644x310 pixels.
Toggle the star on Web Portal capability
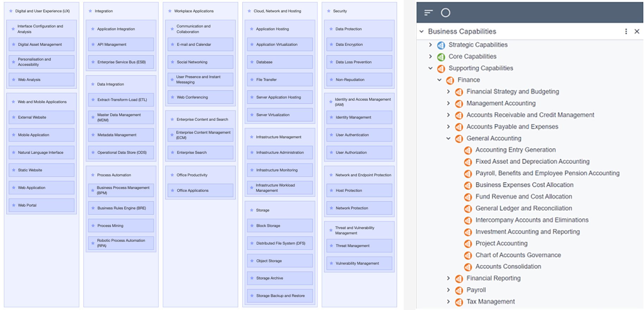pyautogui.click(x=13, y=205)
